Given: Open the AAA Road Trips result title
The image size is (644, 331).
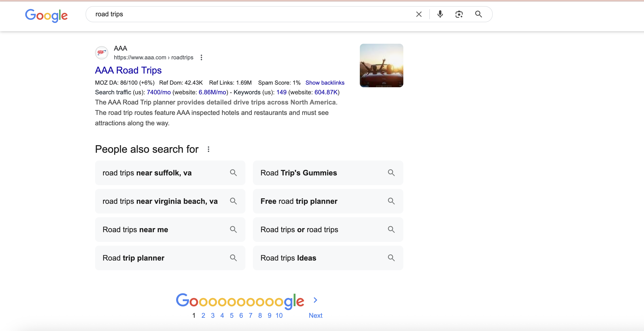Looking at the screenshot, I should (x=128, y=70).
